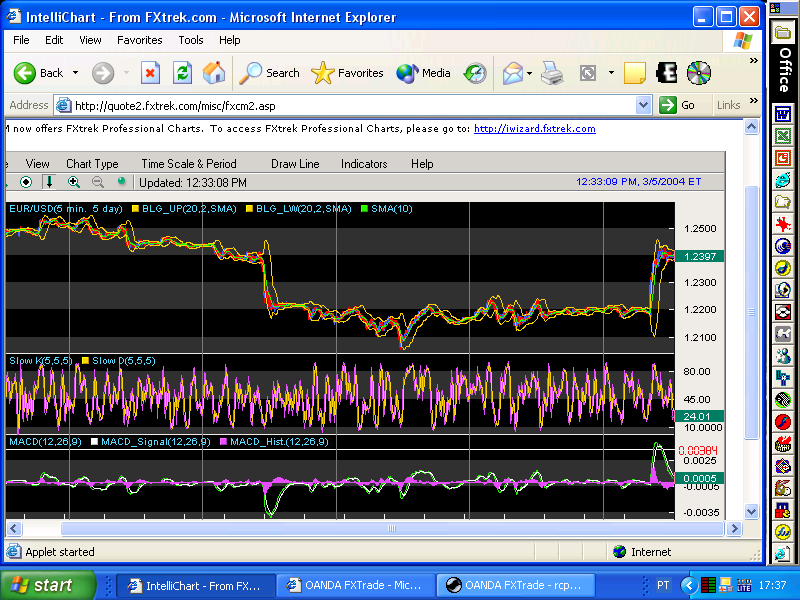This screenshot has width=800, height=600.
Task: Open Excel from the Office shortcut bar
Action: (x=783, y=135)
